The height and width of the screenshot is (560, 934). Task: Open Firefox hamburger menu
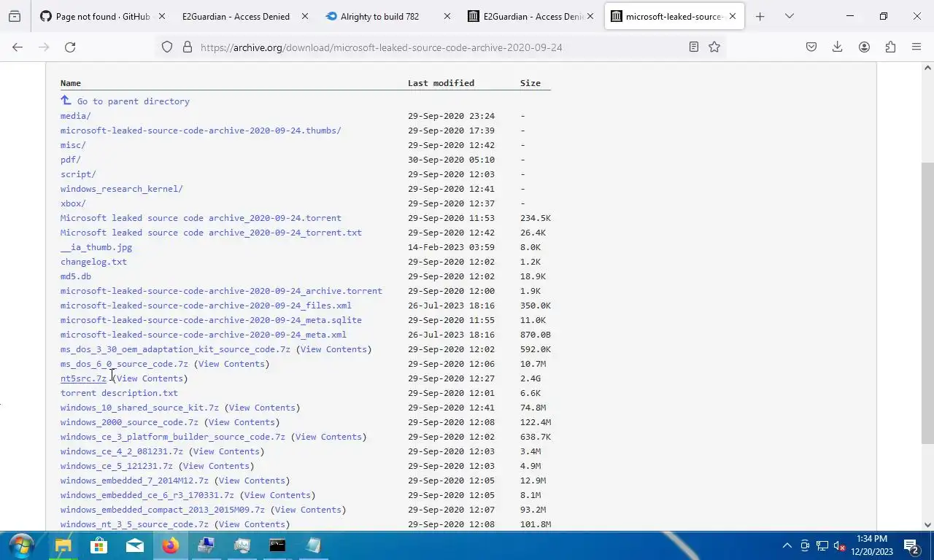point(916,47)
